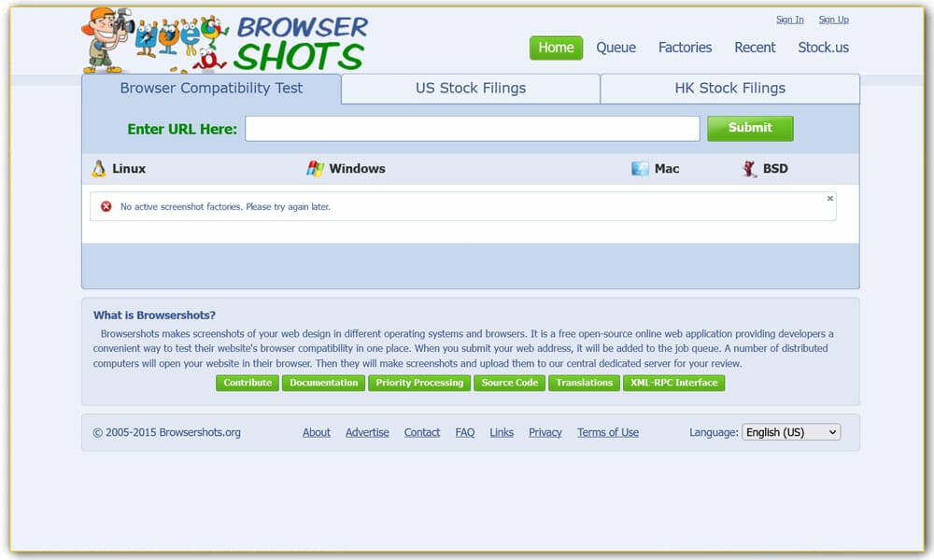934x560 pixels.
Task: Click the cartoon browser characters in the logo
Action: [177, 35]
